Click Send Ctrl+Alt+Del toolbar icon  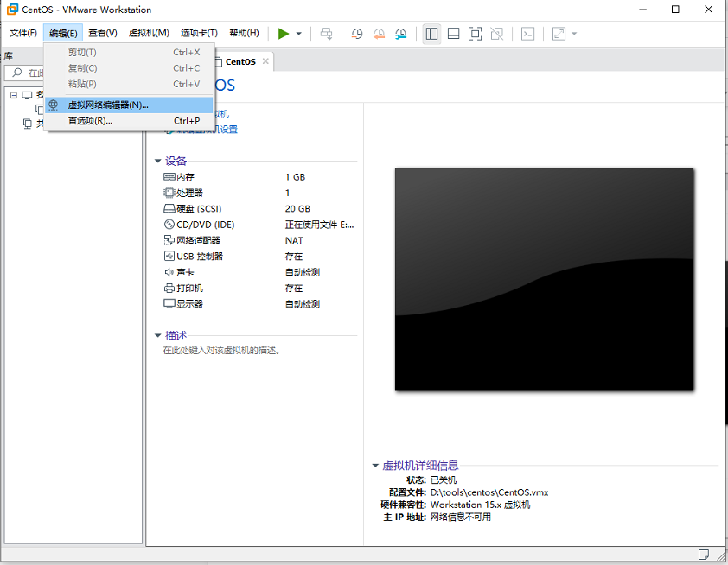[x=327, y=34]
